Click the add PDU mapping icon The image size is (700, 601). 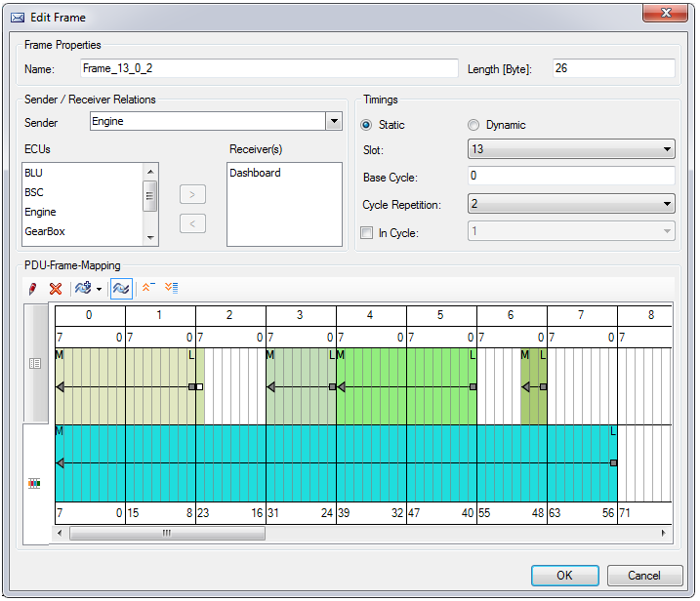[84, 288]
